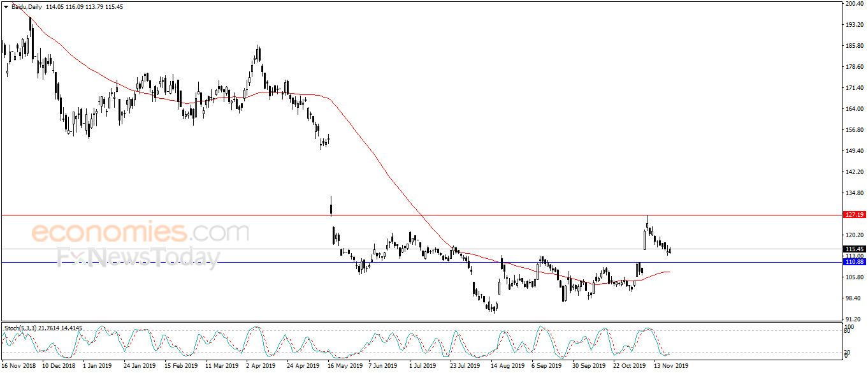This screenshot has width=868, height=373.
Task: Click the 16 Nov 2018 date label
Action: pos(20,366)
